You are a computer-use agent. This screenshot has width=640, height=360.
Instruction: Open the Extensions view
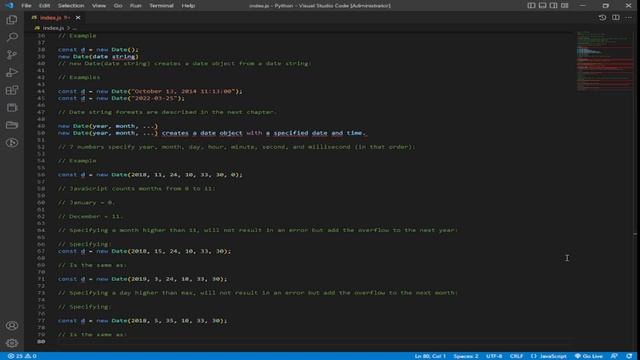(x=12, y=90)
